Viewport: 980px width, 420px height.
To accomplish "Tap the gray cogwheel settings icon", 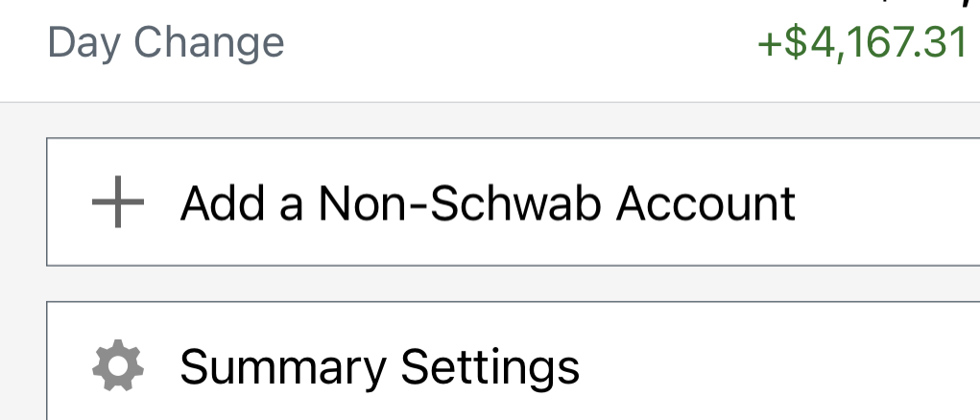I will (118, 365).
